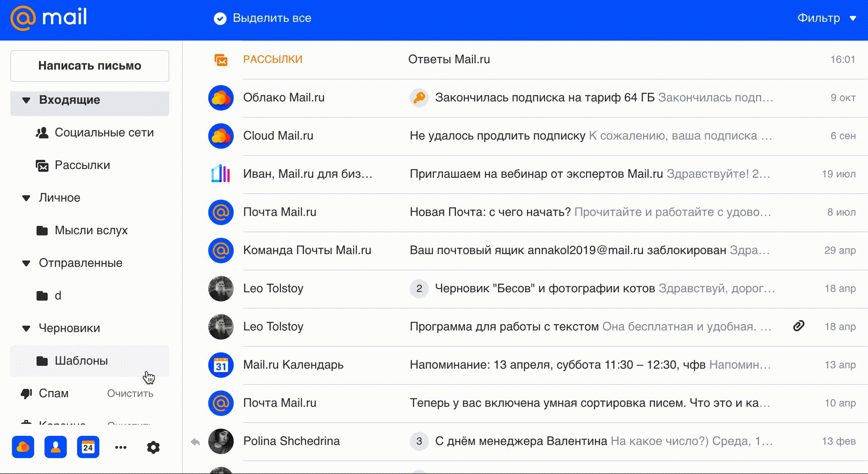Click the Отправленные folder label

pyautogui.click(x=81, y=263)
